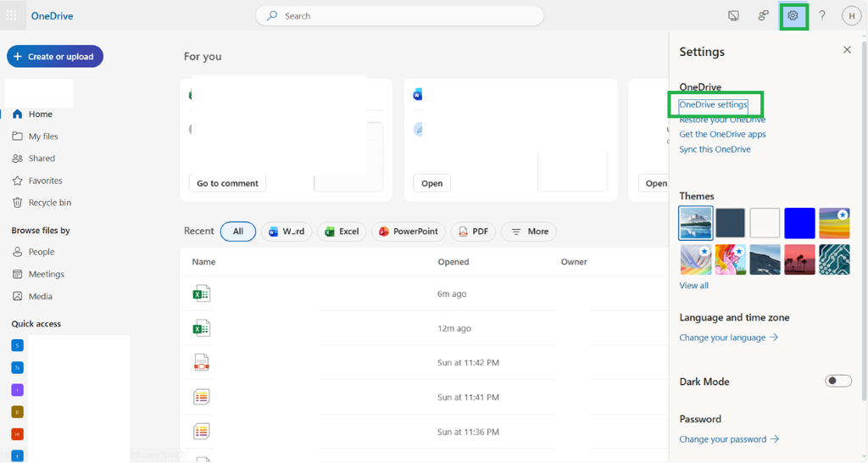Click the Home icon in sidebar
This screenshot has height=463, width=868.
tap(17, 114)
